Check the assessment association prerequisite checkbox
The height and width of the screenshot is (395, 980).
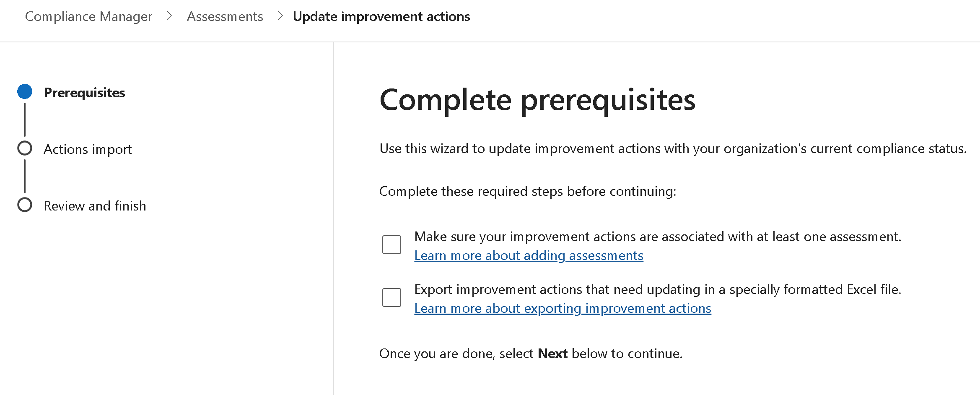tap(391, 244)
